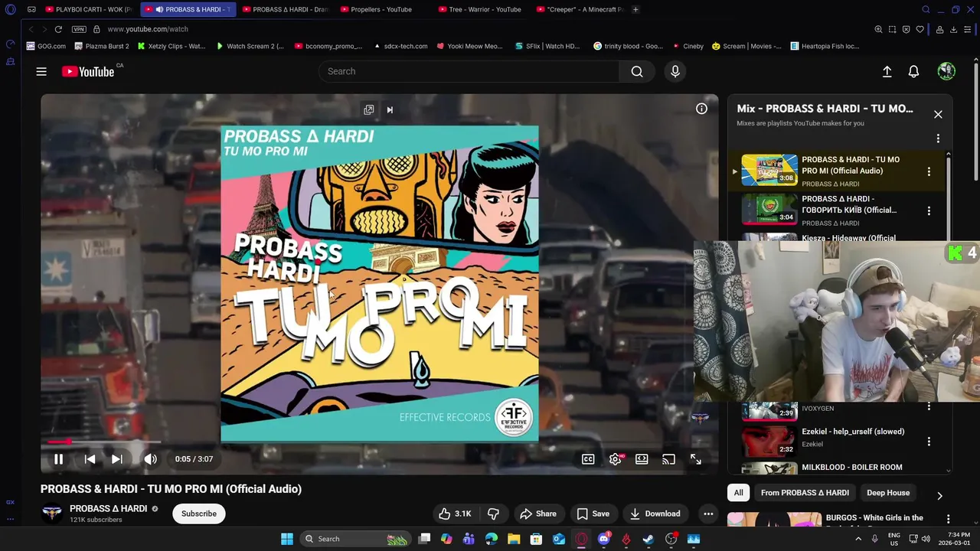Open a new browser tab
The height and width of the screenshot is (551, 980).
coord(635,9)
